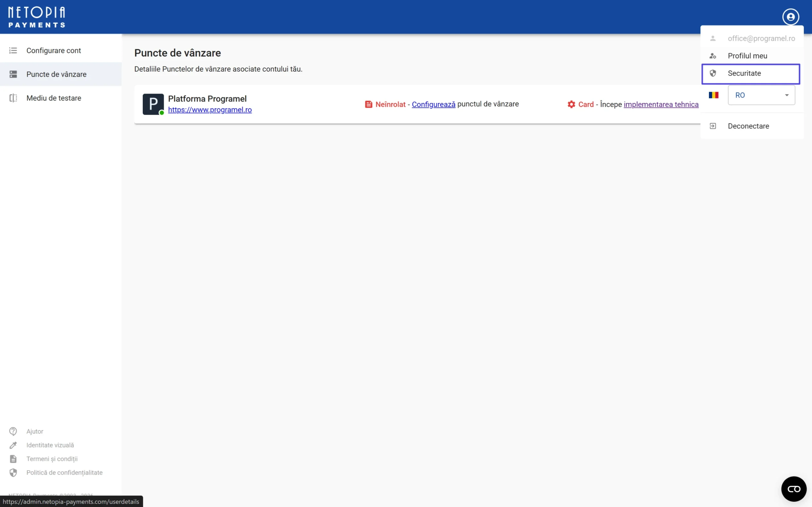This screenshot has height=507, width=812.
Task: Click the Romanian flag swatch
Action: tap(714, 95)
